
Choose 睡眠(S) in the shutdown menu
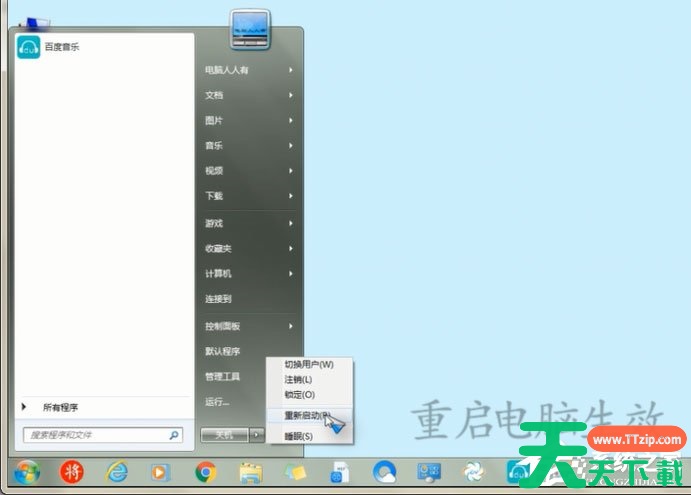[298, 436]
